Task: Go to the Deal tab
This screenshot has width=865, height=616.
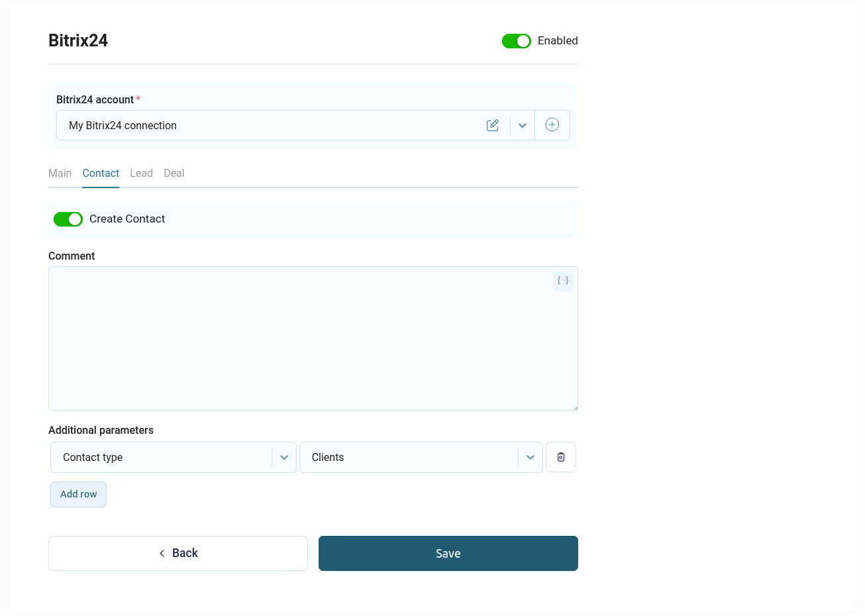Action: pos(174,174)
